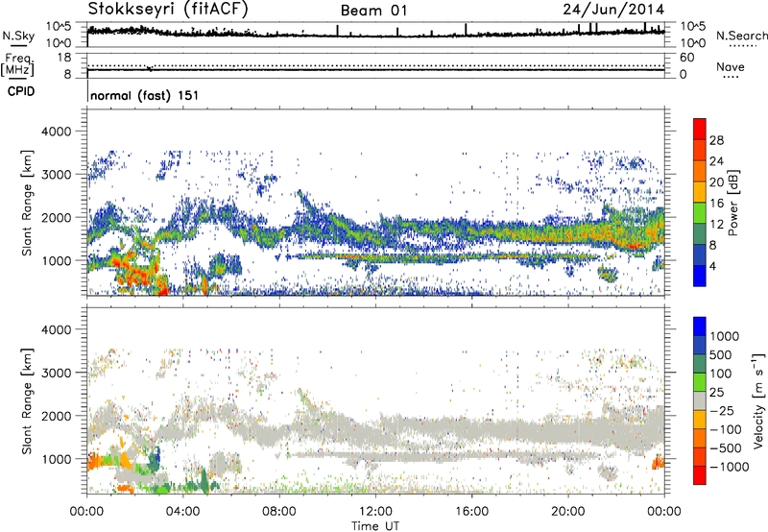
Task: Click the '2000' tick of velocity panel
Action: click(x=56, y=416)
